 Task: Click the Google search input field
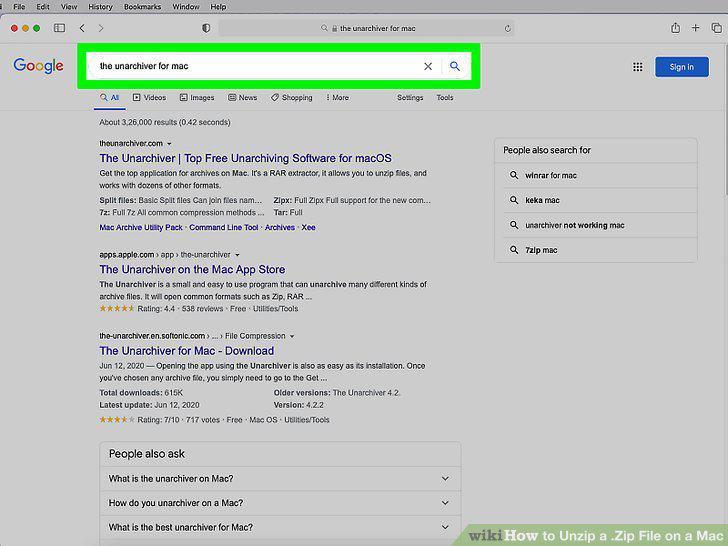255,66
